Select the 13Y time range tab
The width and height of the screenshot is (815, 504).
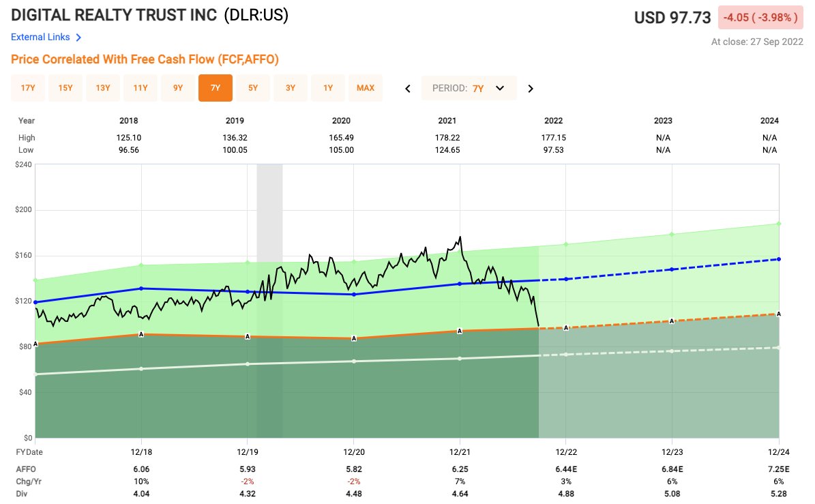pos(103,88)
